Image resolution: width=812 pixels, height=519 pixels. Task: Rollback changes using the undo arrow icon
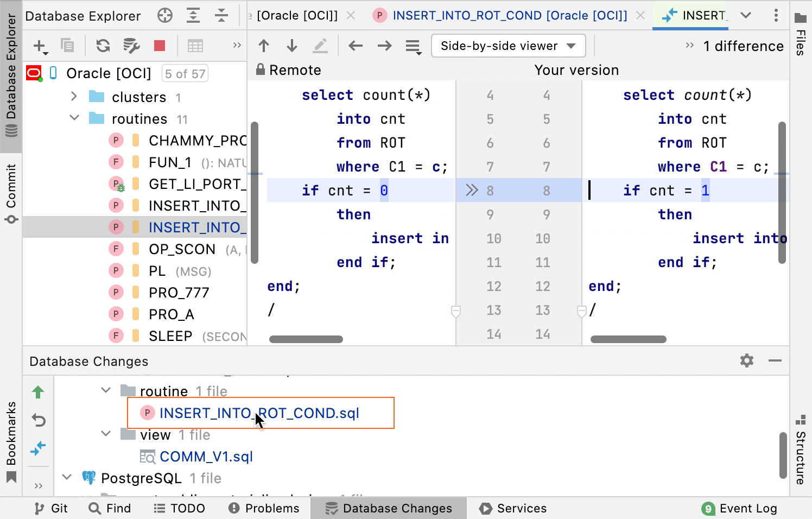tap(38, 420)
